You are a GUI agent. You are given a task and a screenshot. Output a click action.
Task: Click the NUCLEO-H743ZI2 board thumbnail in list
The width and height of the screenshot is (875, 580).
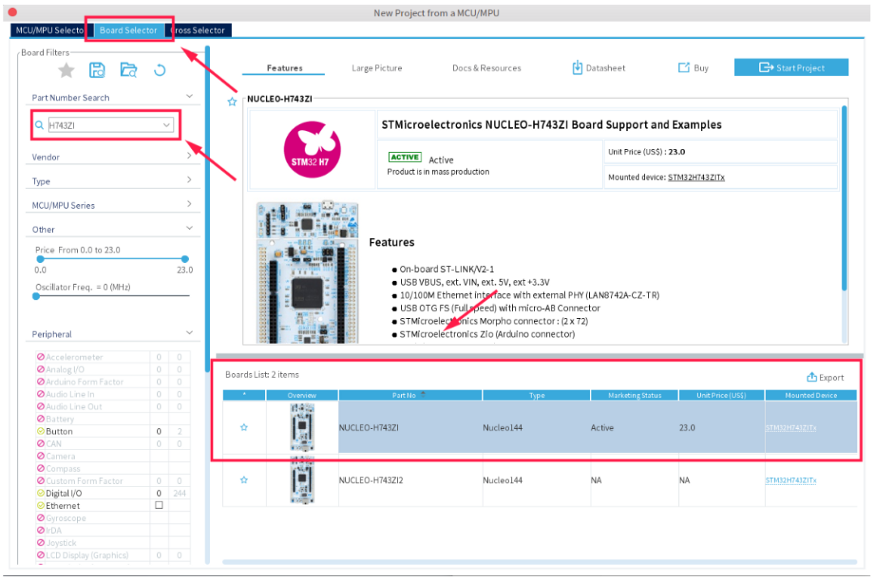click(302, 480)
